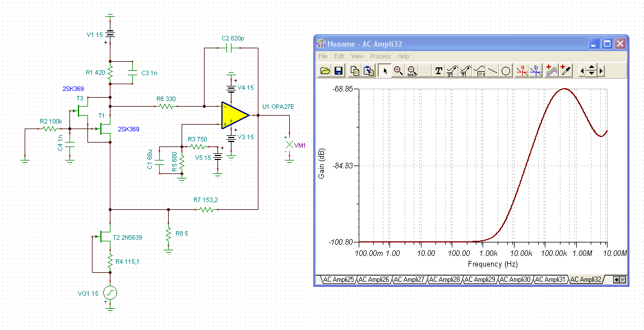
Task: Open the Process menu
Action: click(x=381, y=56)
